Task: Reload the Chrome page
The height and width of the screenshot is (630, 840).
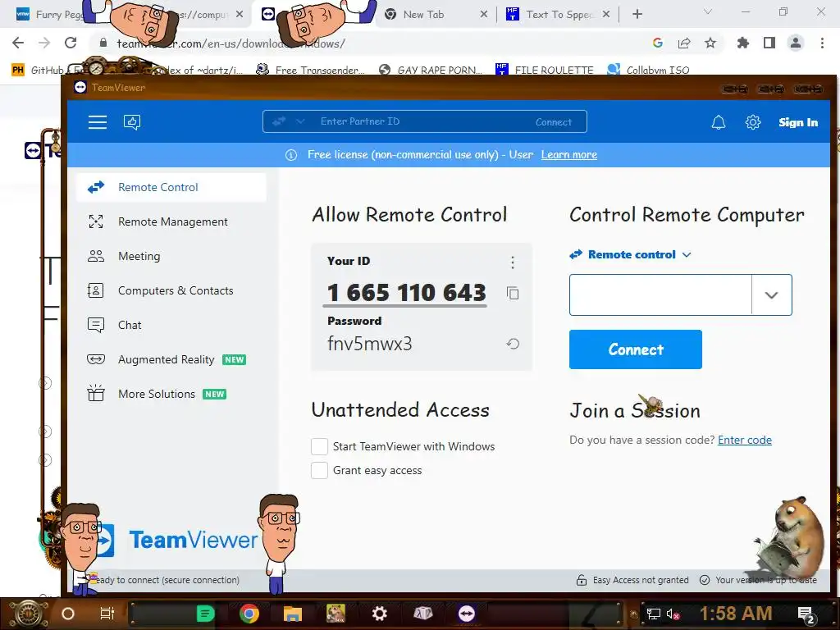Action: [x=71, y=43]
